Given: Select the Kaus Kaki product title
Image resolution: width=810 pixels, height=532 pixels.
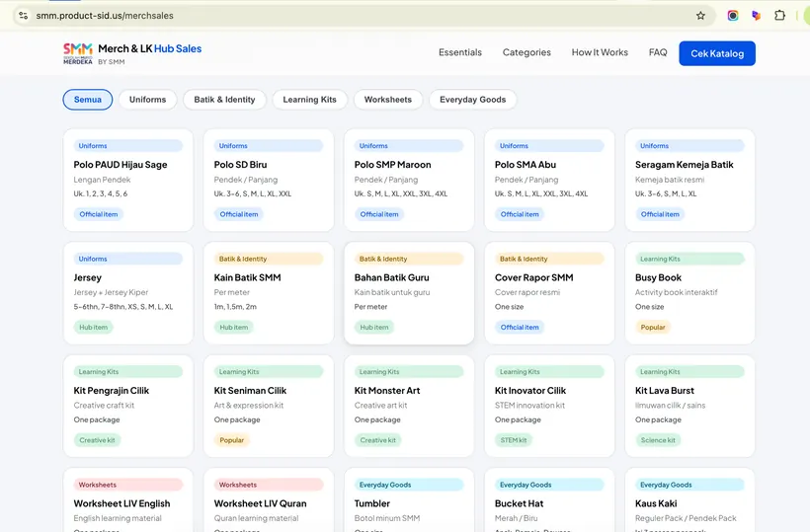Looking at the screenshot, I should coord(656,503).
